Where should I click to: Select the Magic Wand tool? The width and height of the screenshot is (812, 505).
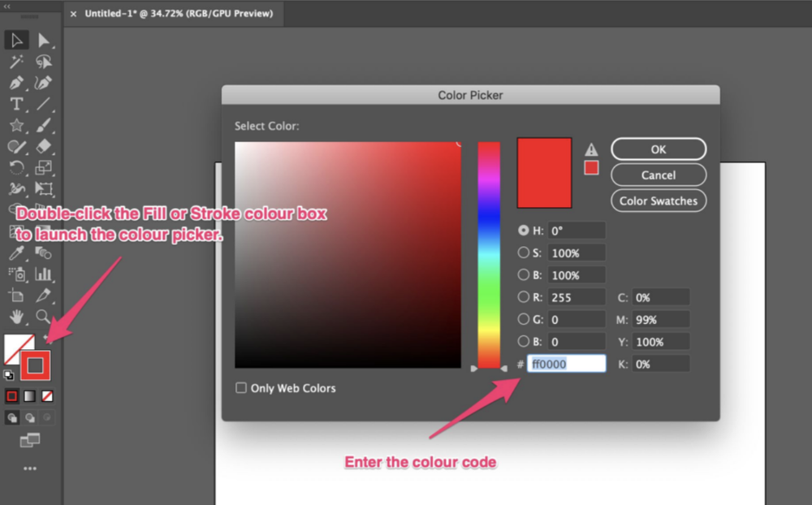point(16,60)
